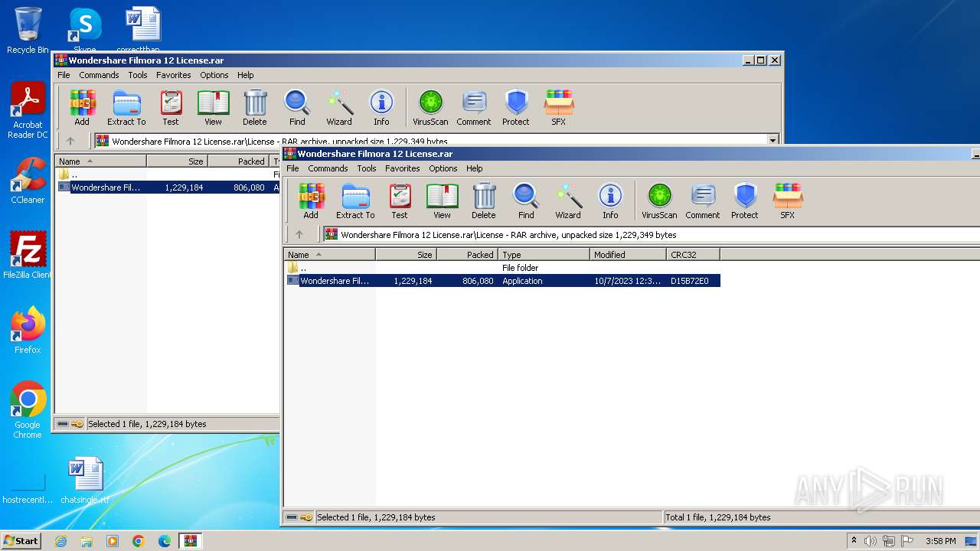
Task: Expand address dropdown in back WinRAR window
Action: click(773, 141)
